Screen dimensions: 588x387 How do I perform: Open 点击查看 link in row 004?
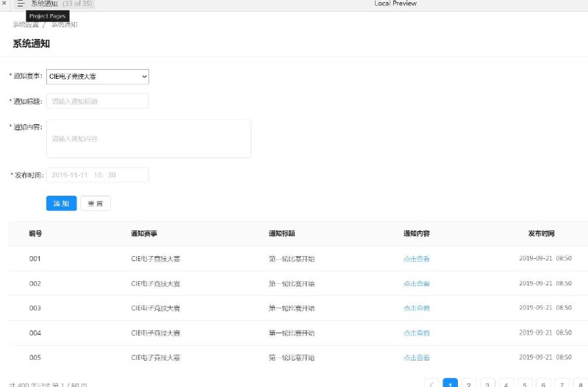(x=416, y=333)
